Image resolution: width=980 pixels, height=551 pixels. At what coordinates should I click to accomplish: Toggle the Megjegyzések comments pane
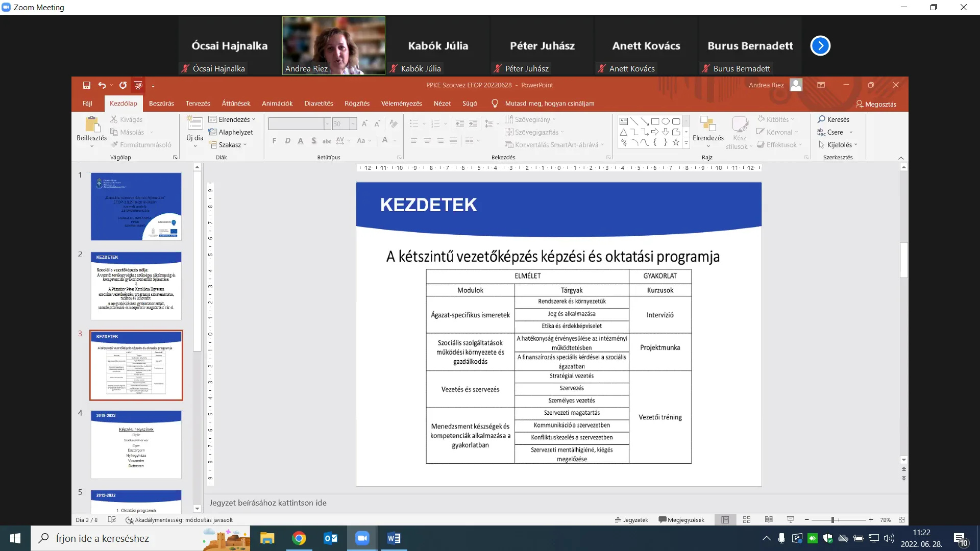(681, 520)
